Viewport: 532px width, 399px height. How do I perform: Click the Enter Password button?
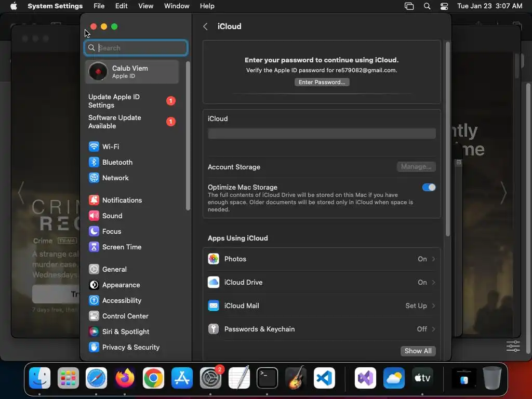pos(322,82)
